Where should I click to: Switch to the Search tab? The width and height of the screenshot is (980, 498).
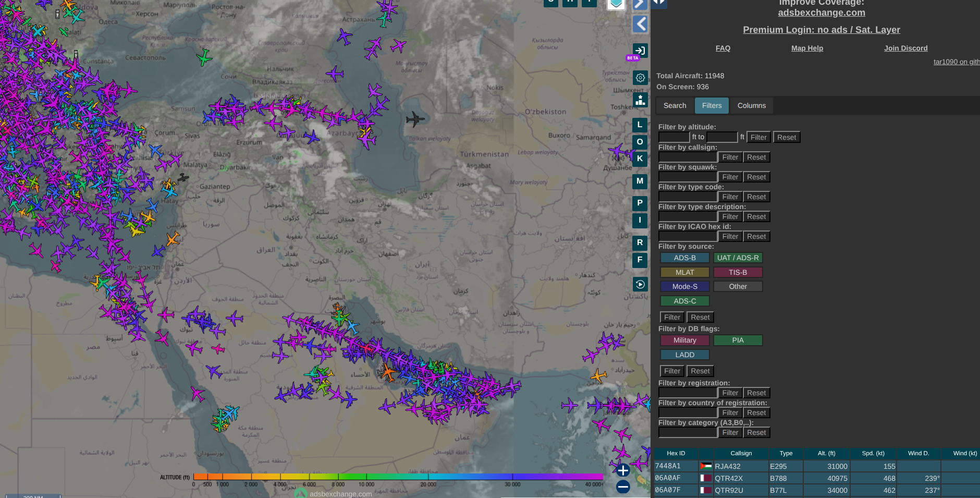coord(675,105)
